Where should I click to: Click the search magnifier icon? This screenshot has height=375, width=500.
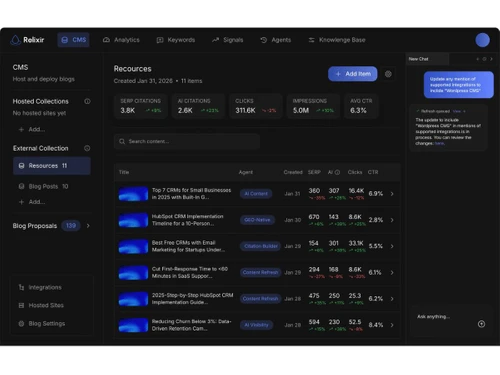122,141
